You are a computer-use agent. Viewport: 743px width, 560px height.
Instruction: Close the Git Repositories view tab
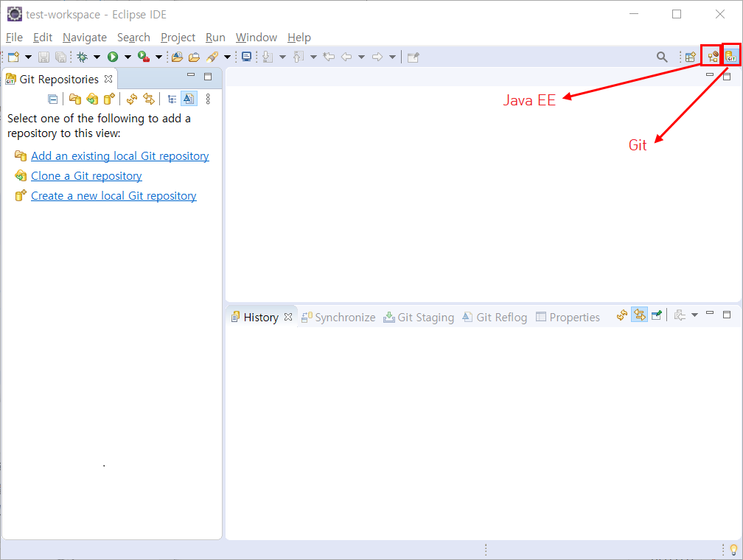click(x=108, y=79)
